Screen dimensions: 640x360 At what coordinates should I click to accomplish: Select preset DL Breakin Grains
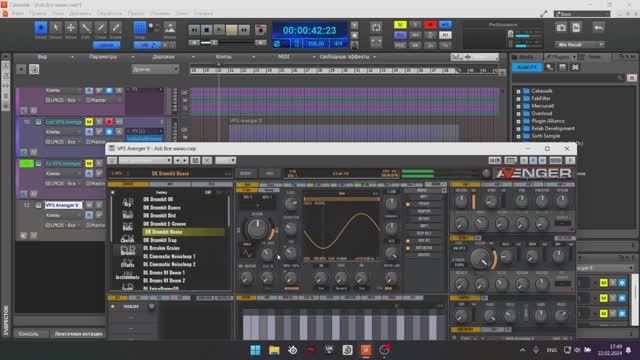click(x=161, y=248)
